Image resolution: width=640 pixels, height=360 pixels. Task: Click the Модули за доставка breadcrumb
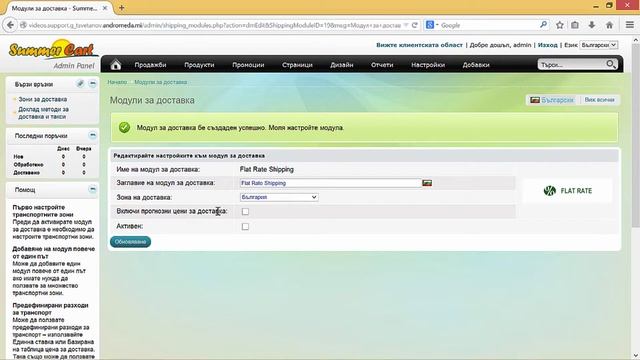click(160, 82)
